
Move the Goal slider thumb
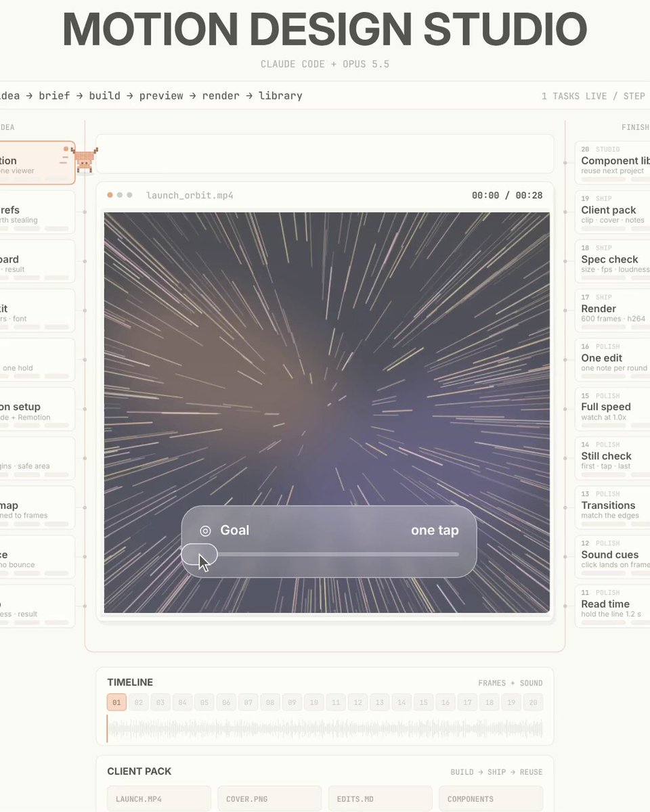tap(200, 554)
